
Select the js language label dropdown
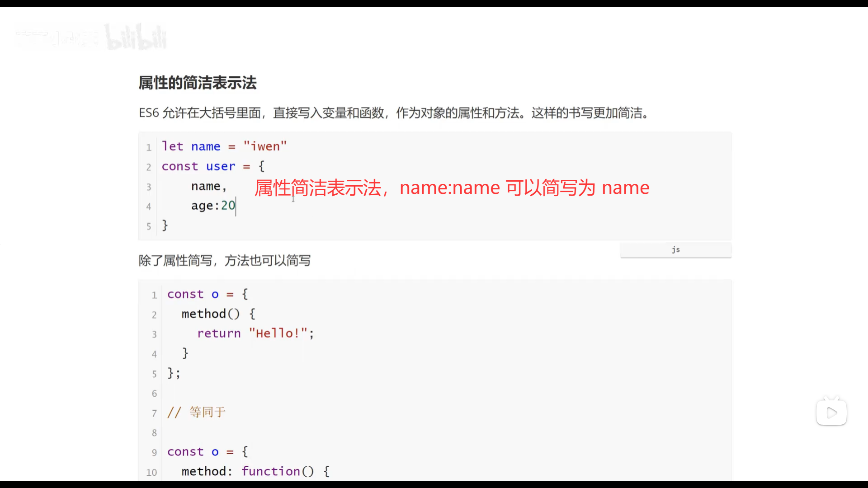(675, 250)
